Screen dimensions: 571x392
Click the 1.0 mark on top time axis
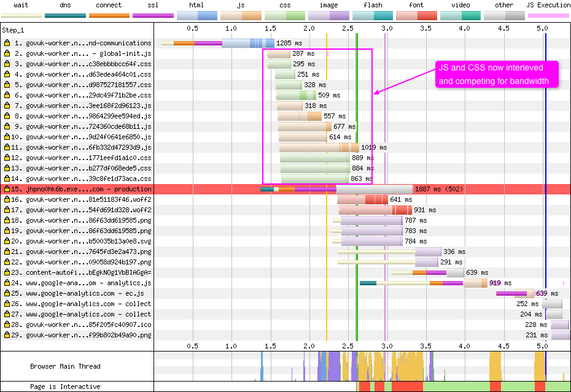[x=231, y=28]
